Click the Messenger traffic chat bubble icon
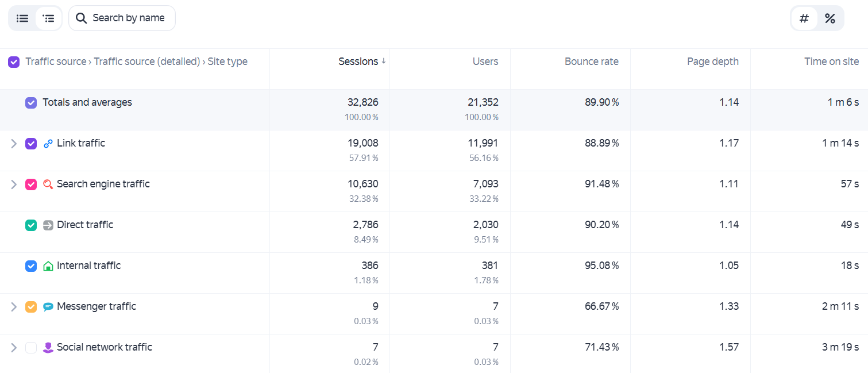The height and width of the screenshot is (373, 868). click(x=48, y=307)
